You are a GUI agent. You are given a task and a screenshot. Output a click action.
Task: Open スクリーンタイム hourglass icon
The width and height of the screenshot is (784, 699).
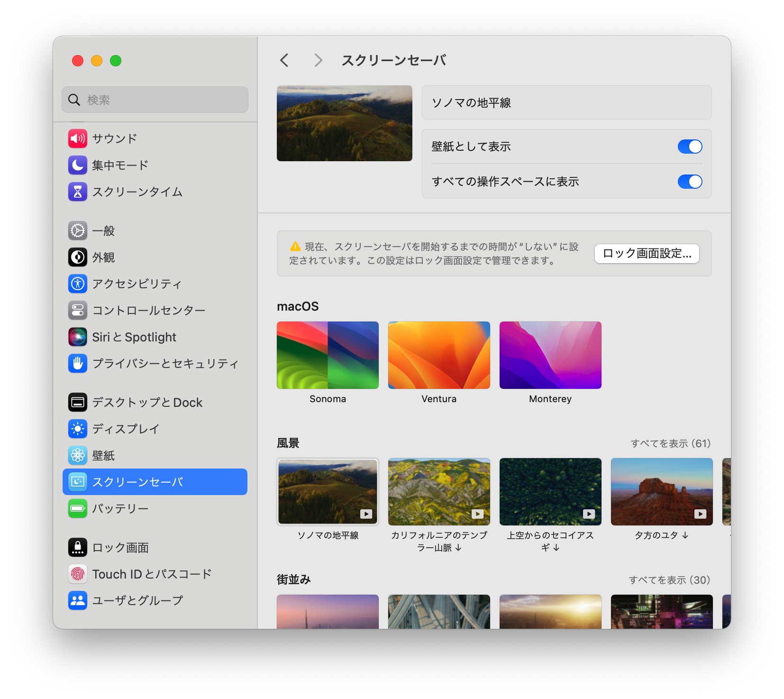78,192
